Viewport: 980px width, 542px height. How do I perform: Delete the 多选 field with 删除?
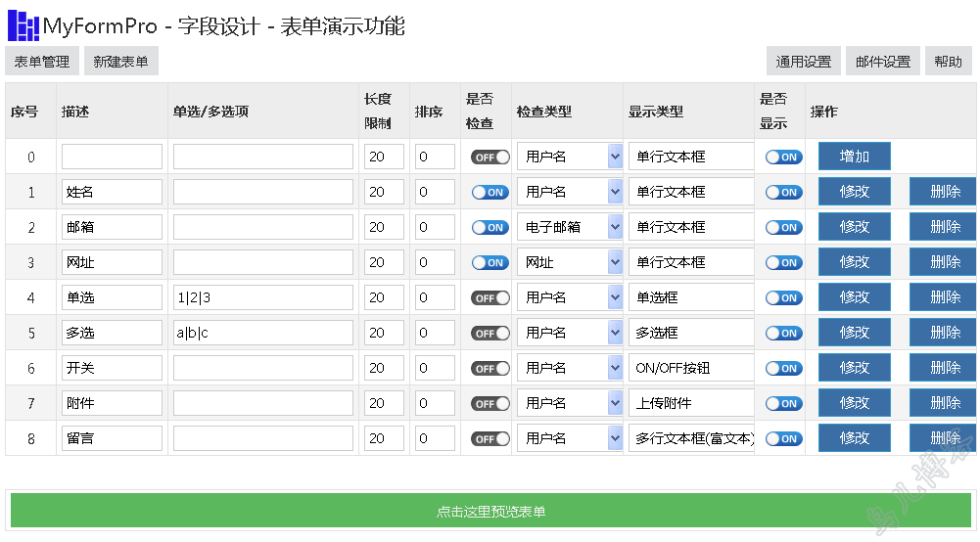click(x=945, y=333)
